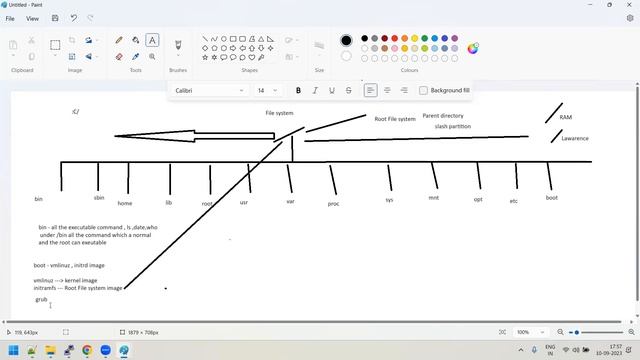Expand the Select options arrow
Screen dimensions: 640x360
[55, 56]
